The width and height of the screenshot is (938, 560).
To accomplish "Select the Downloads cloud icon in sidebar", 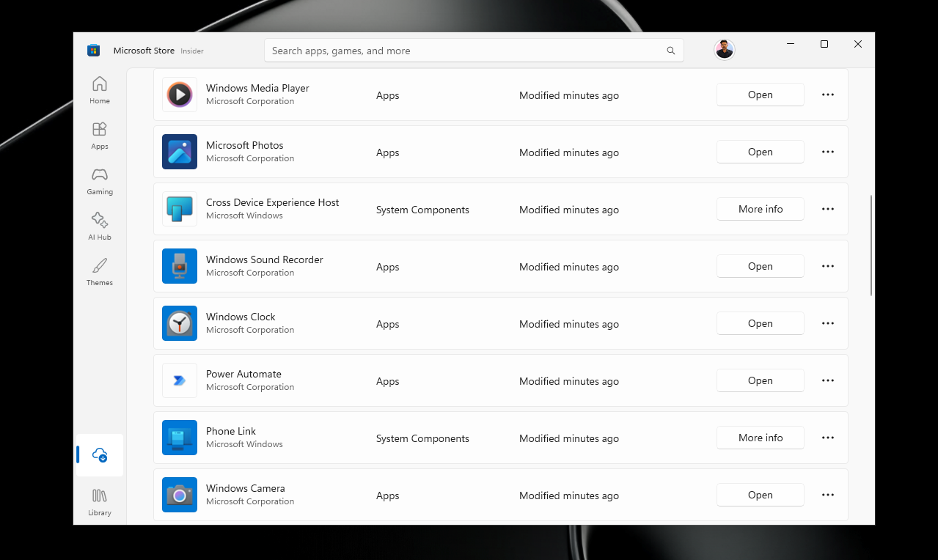I will 100,455.
